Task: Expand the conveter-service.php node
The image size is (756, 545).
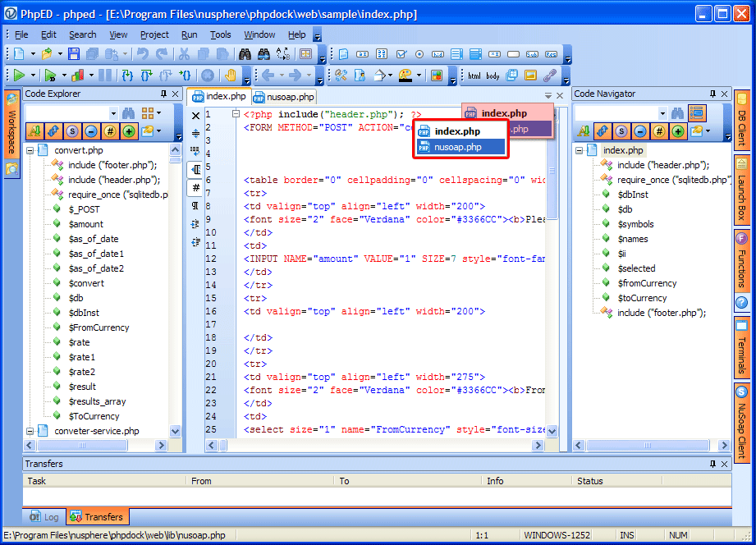Action: pyautogui.click(x=30, y=430)
